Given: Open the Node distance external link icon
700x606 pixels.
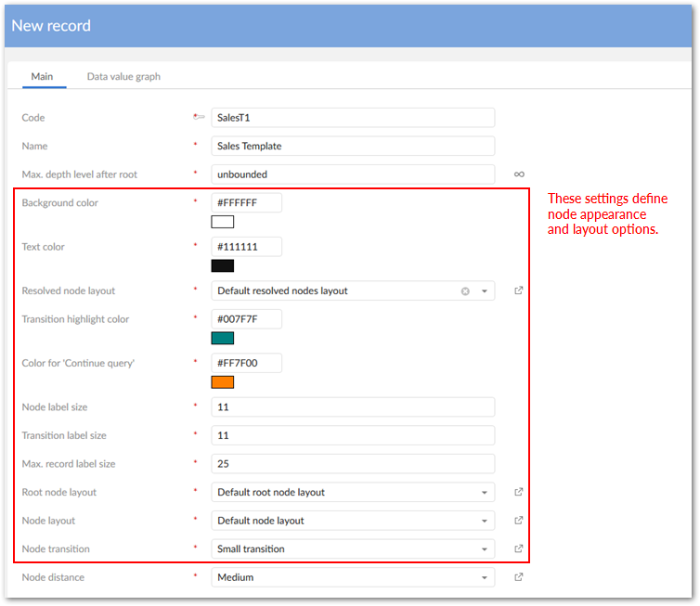Looking at the screenshot, I should tap(519, 577).
